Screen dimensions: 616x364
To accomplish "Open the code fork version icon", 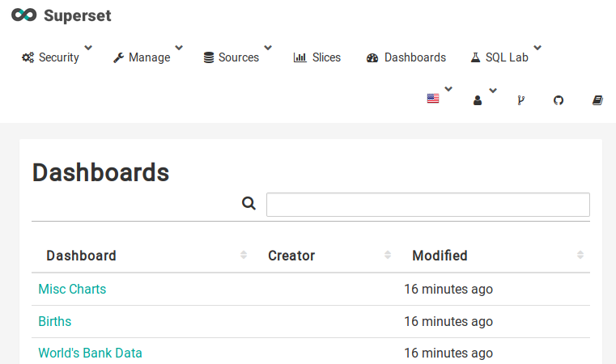I will [521, 100].
